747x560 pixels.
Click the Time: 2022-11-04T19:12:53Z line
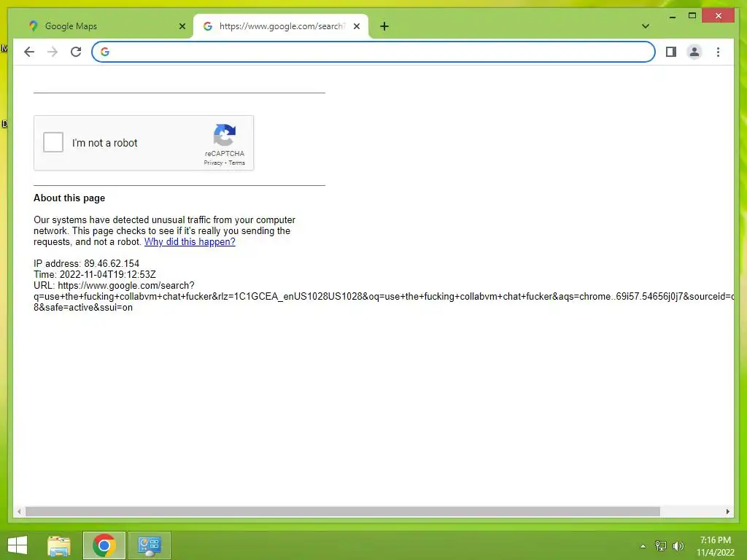(94, 275)
